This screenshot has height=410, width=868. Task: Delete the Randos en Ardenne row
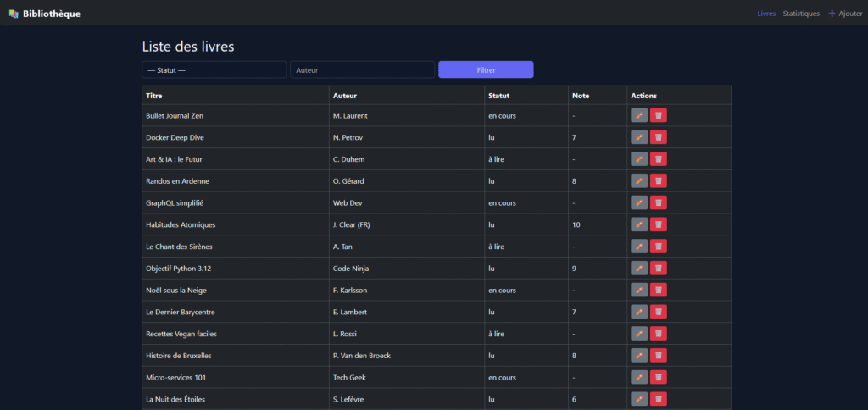coord(658,181)
